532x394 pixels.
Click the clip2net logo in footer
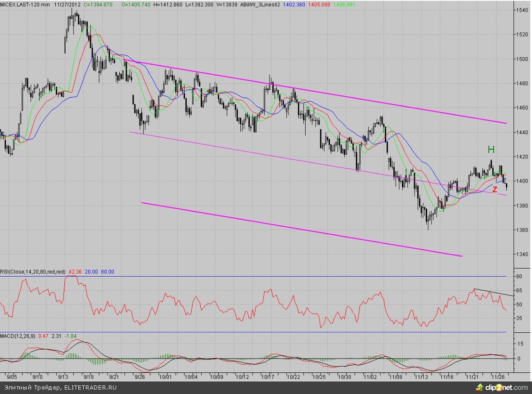[x=505, y=387]
